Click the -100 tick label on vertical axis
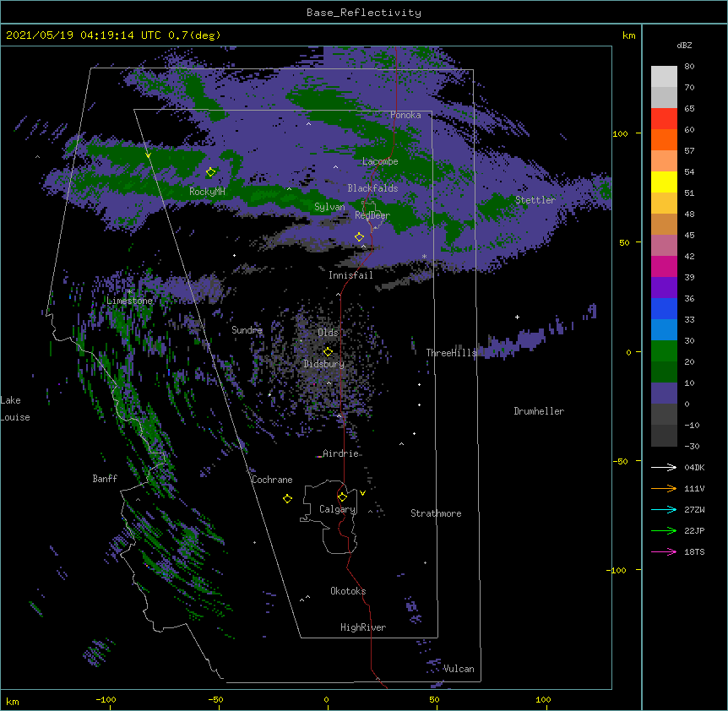The image size is (728, 711). point(617,570)
